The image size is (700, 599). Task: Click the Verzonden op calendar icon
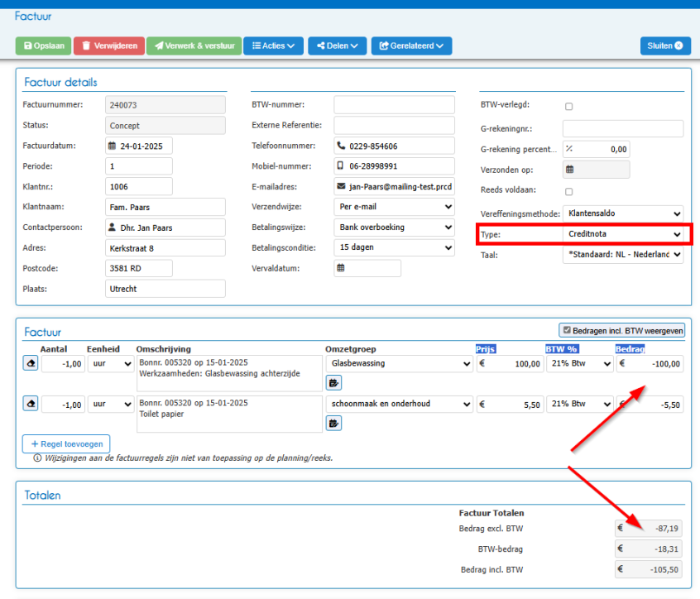(569, 169)
